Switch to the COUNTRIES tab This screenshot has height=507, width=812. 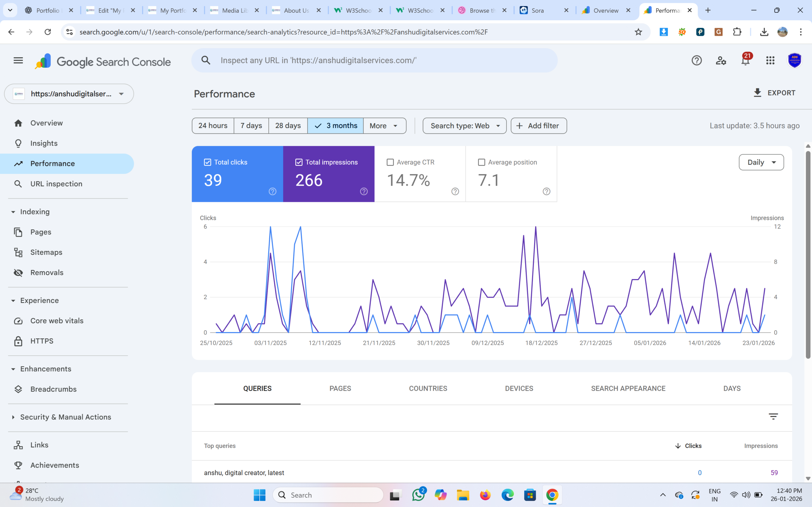point(428,388)
